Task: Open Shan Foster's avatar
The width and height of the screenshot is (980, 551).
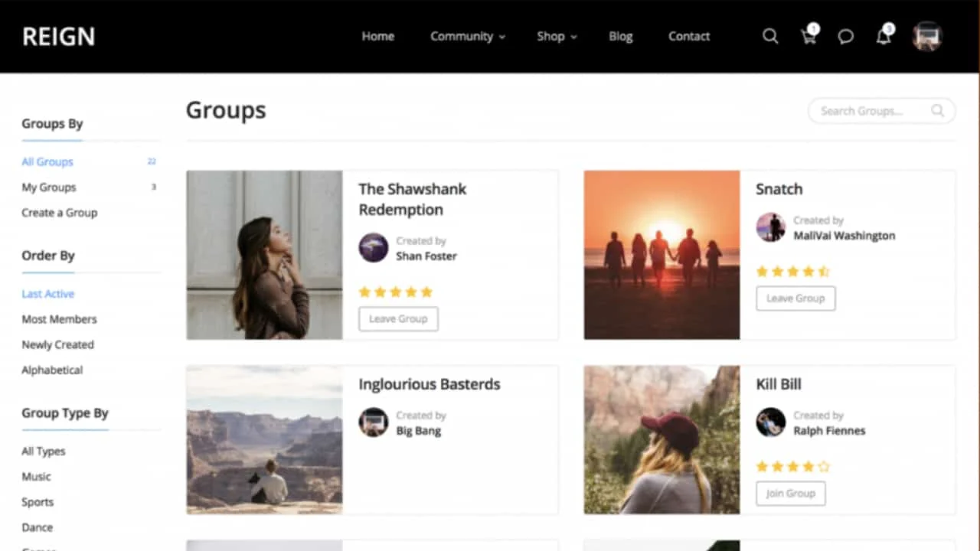Action: (x=374, y=248)
